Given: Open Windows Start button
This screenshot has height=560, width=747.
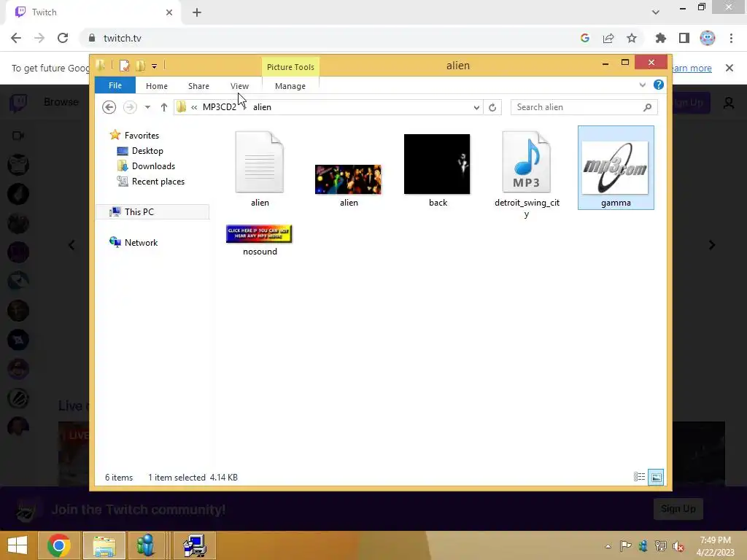Looking at the screenshot, I should pos(18,545).
